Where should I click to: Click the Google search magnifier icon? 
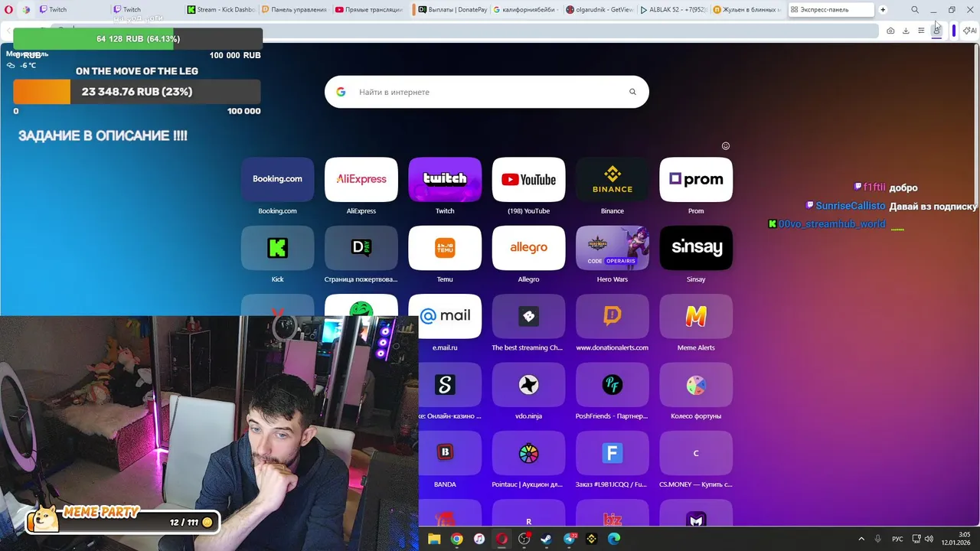(632, 92)
